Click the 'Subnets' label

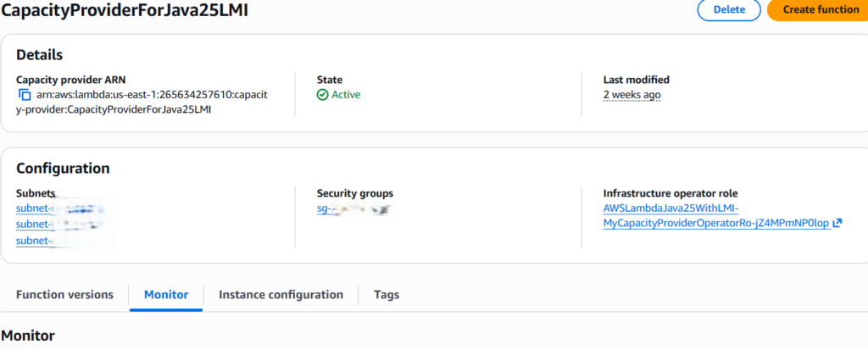(x=36, y=193)
